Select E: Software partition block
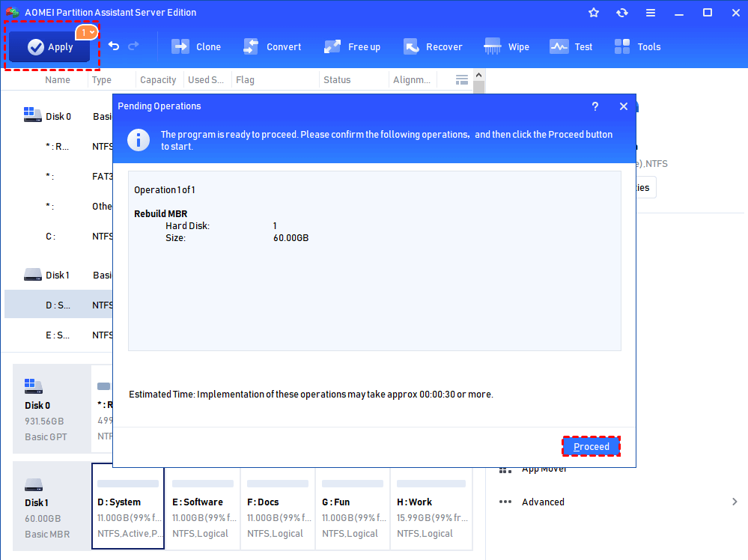The image size is (748, 560). tap(203, 507)
